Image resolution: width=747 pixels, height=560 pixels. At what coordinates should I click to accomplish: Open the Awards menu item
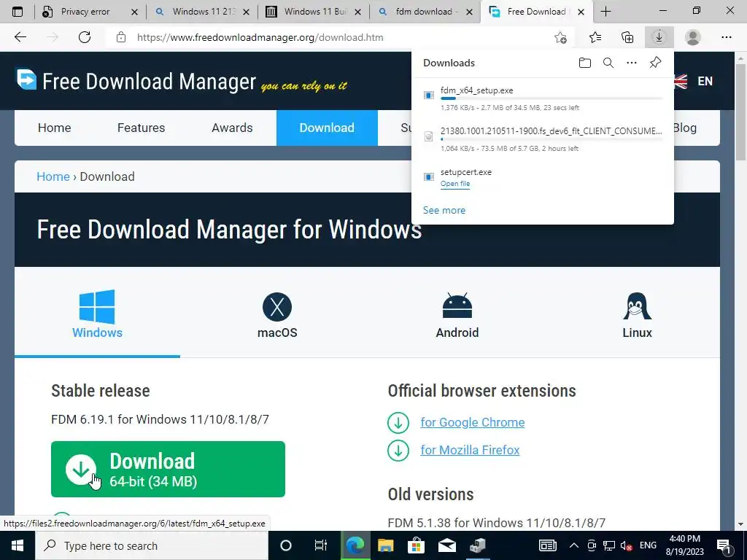pyautogui.click(x=233, y=128)
